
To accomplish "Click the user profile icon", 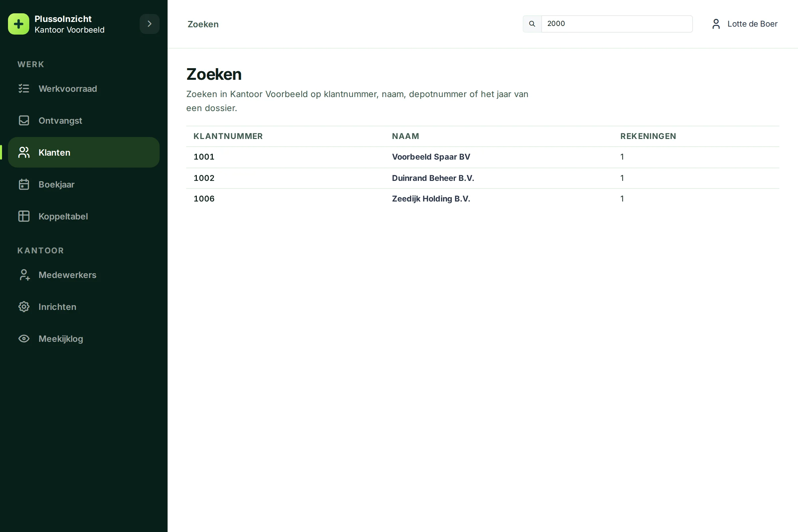I will 716,24.
